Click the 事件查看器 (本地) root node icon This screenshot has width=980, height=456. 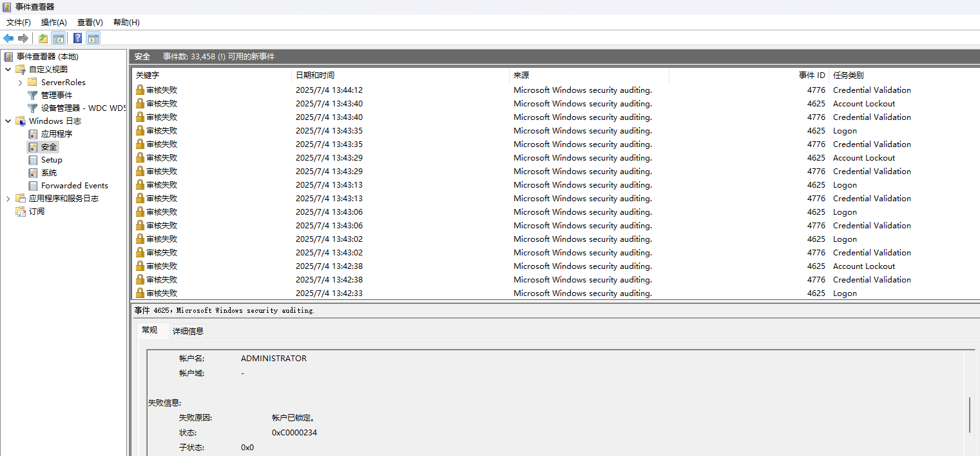[8, 57]
